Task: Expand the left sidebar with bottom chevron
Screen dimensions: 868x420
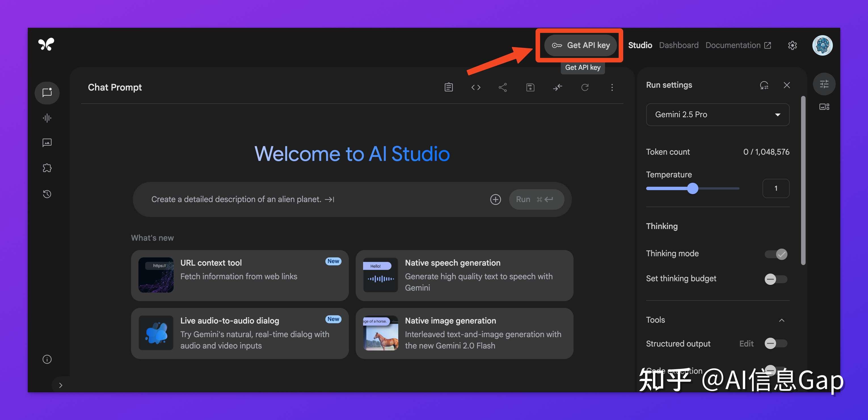Action: (x=61, y=385)
